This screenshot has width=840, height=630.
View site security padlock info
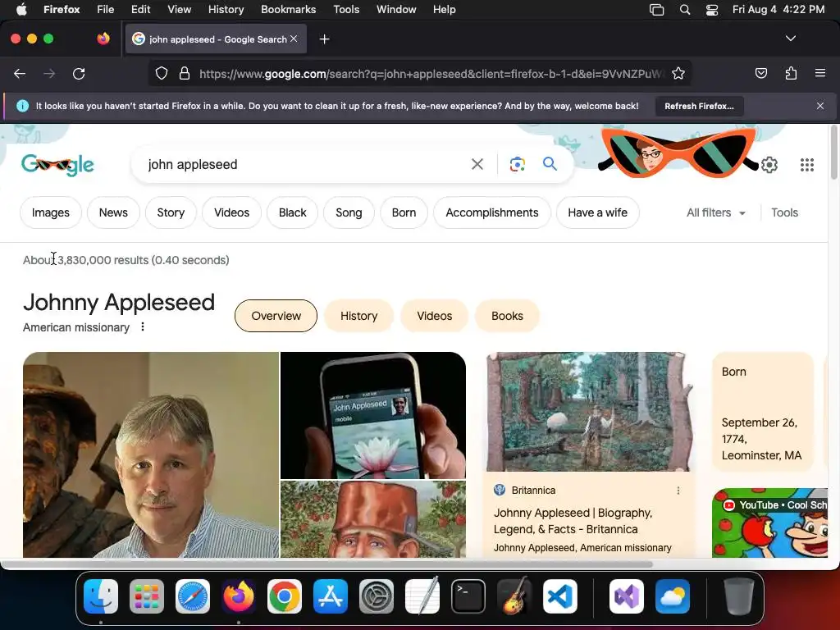pyautogui.click(x=185, y=73)
